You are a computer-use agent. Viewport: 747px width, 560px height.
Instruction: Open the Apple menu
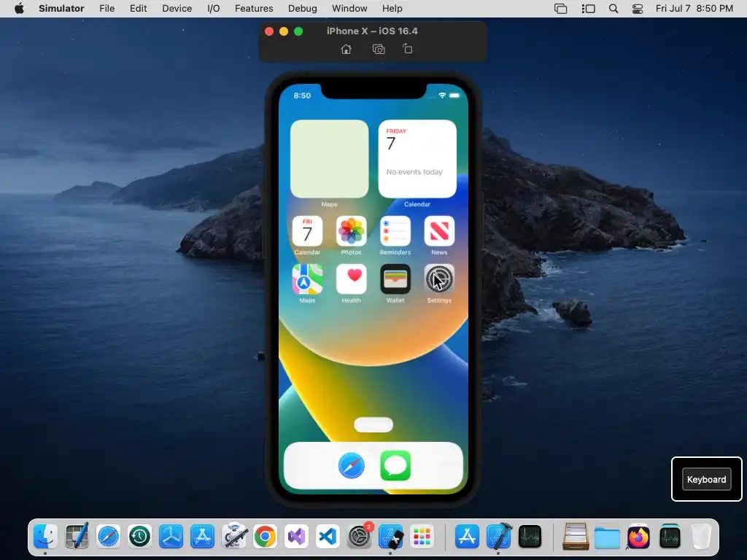click(19, 9)
